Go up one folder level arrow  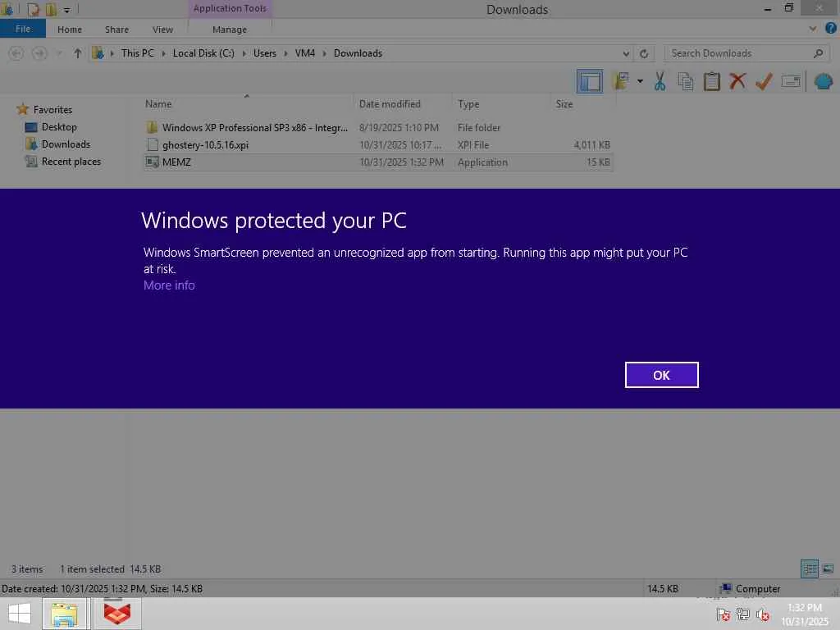point(78,53)
